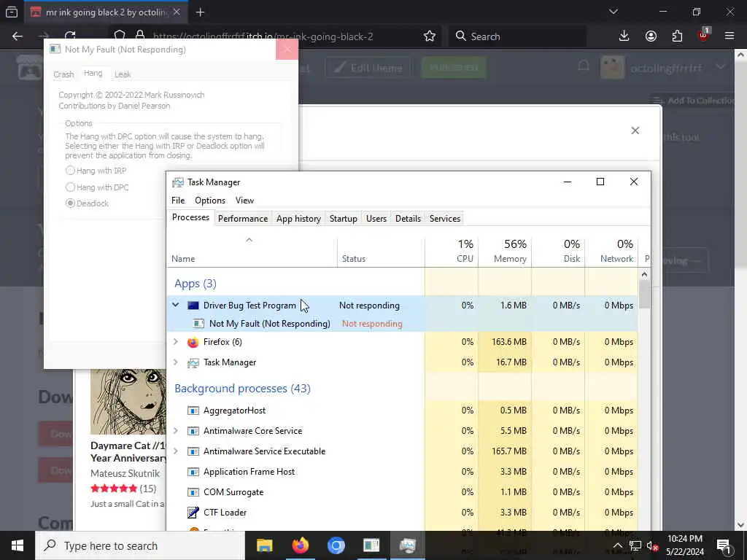Switch to the Users tab
Viewport: 747px width, 560px height.
(376, 219)
